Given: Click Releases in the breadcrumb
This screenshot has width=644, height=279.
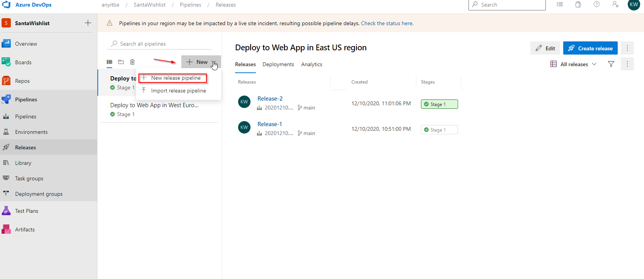Looking at the screenshot, I should (x=226, y=5).
